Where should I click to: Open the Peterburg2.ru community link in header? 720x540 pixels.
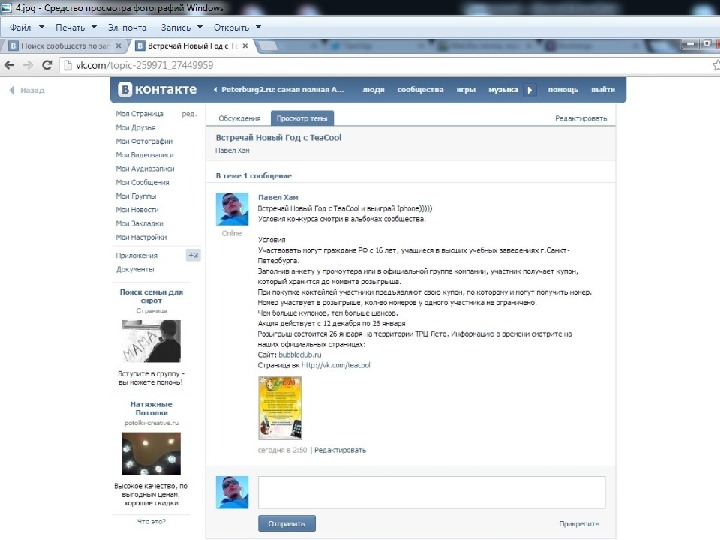[x=279, y=90]
